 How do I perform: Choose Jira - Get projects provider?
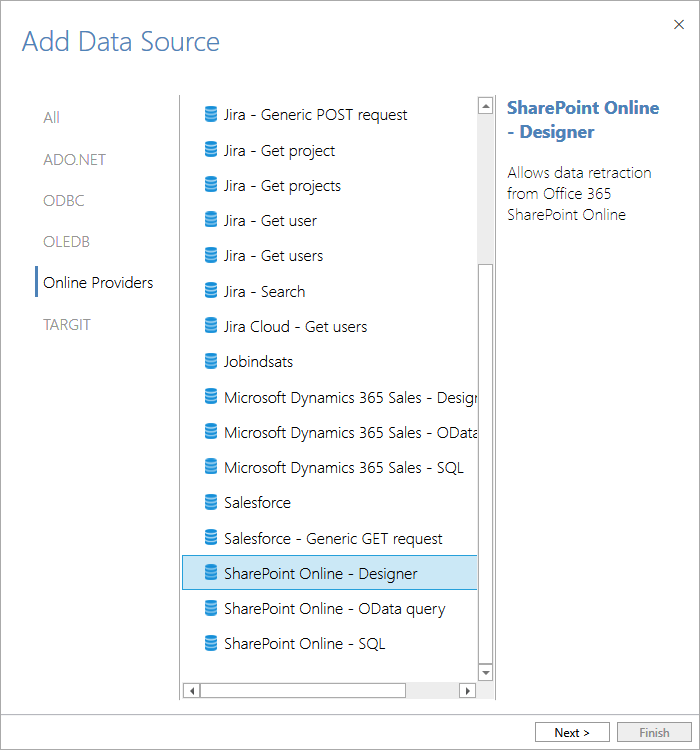(329, 185)
